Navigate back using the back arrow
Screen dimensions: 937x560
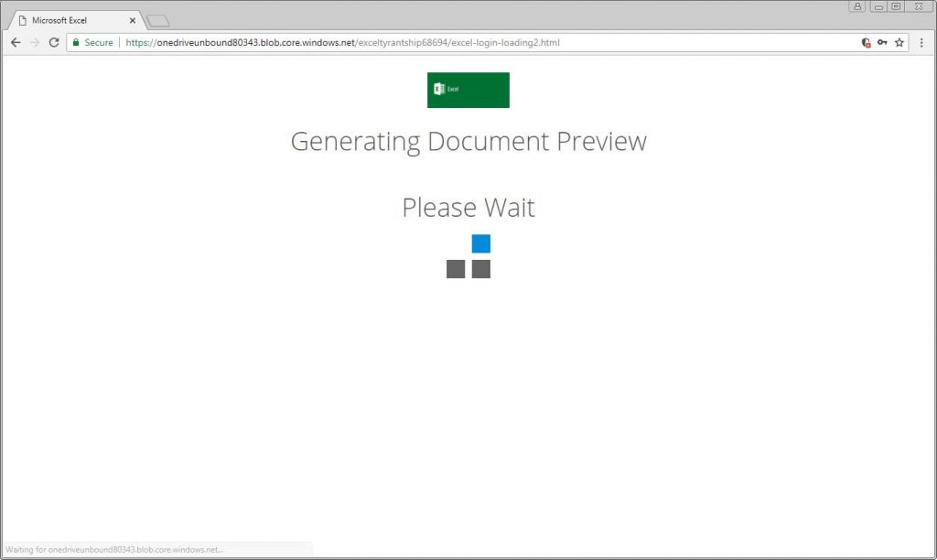point(15,42)
